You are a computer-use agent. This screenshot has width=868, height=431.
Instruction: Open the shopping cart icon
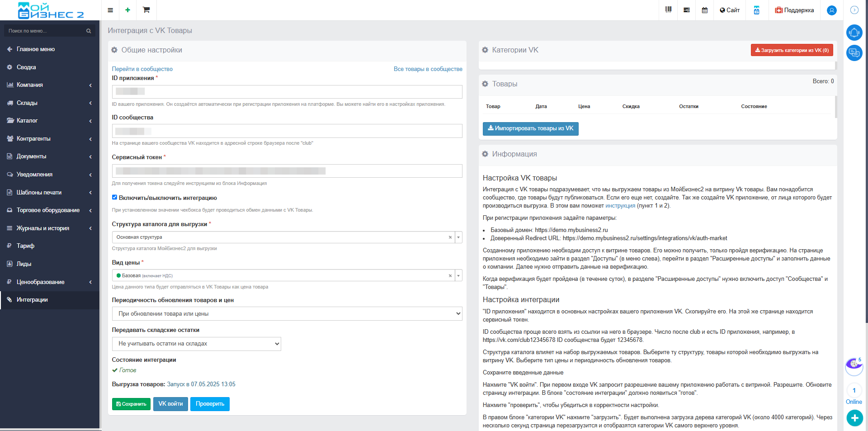tap(146, 10)
